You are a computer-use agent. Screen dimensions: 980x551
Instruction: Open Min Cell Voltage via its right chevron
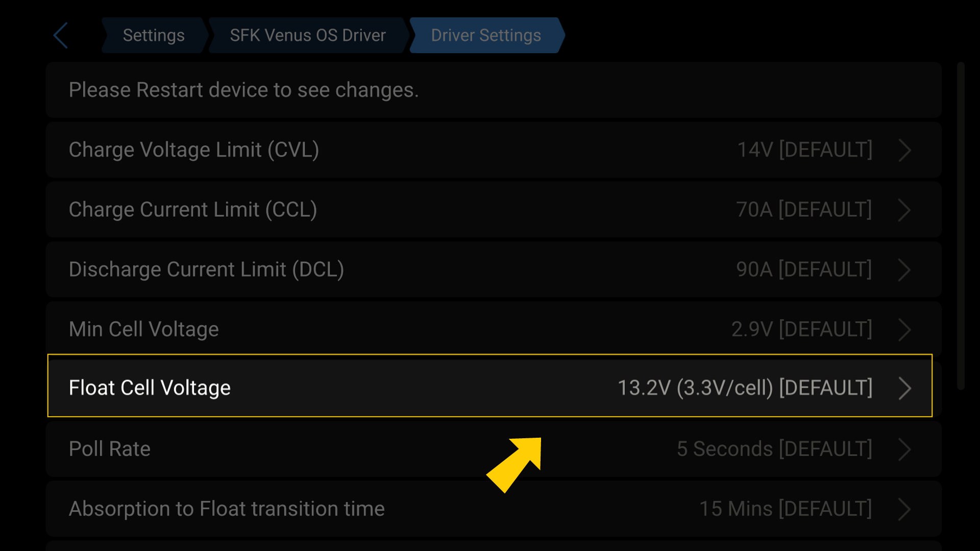905,329
